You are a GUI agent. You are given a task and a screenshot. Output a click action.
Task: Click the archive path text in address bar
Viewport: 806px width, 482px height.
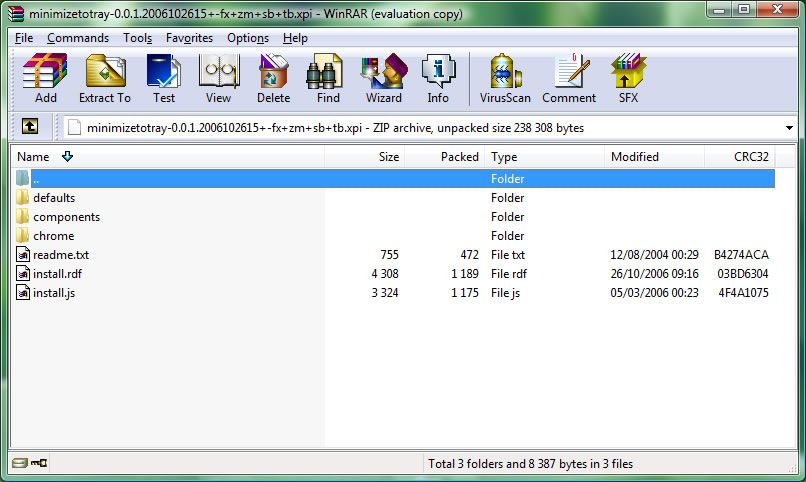click(x=335, y=128)
